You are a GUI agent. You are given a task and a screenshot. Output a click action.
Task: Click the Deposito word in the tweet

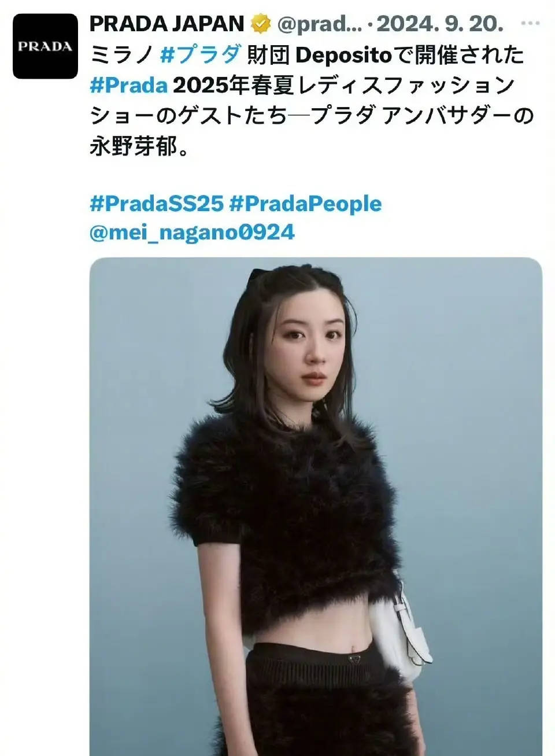[x=344, y=54]
